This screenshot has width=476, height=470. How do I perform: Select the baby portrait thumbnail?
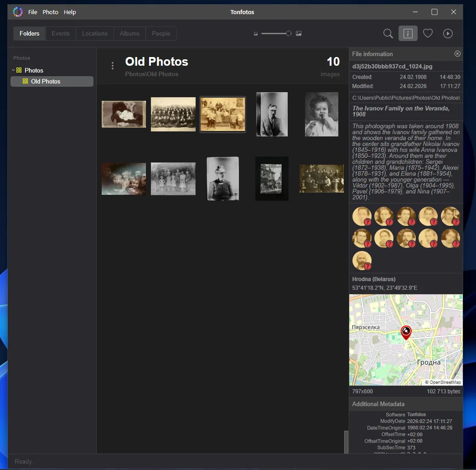[x=321, y=114]
